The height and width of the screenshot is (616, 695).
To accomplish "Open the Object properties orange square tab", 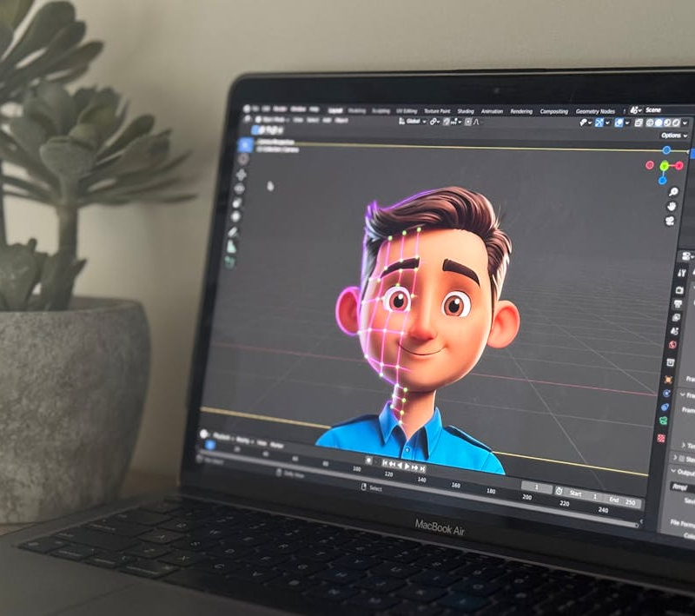I will [x=668, y=380].
